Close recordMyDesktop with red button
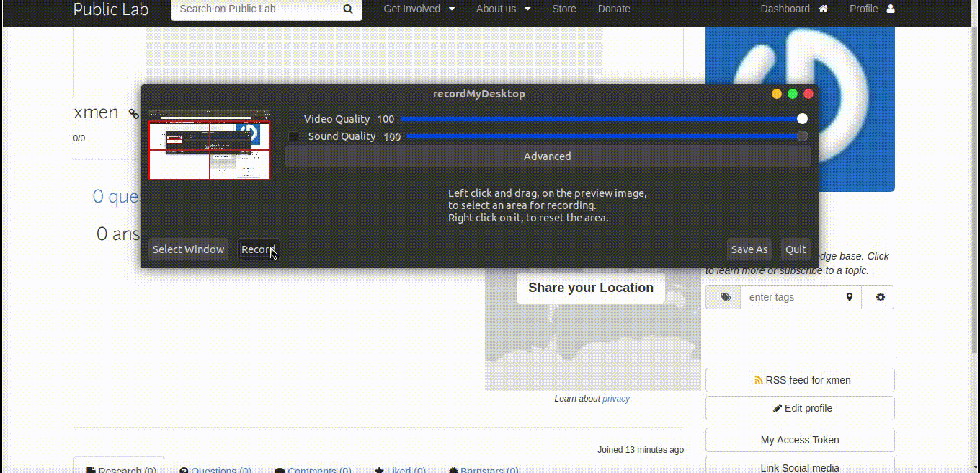 (x=808, y=94)
